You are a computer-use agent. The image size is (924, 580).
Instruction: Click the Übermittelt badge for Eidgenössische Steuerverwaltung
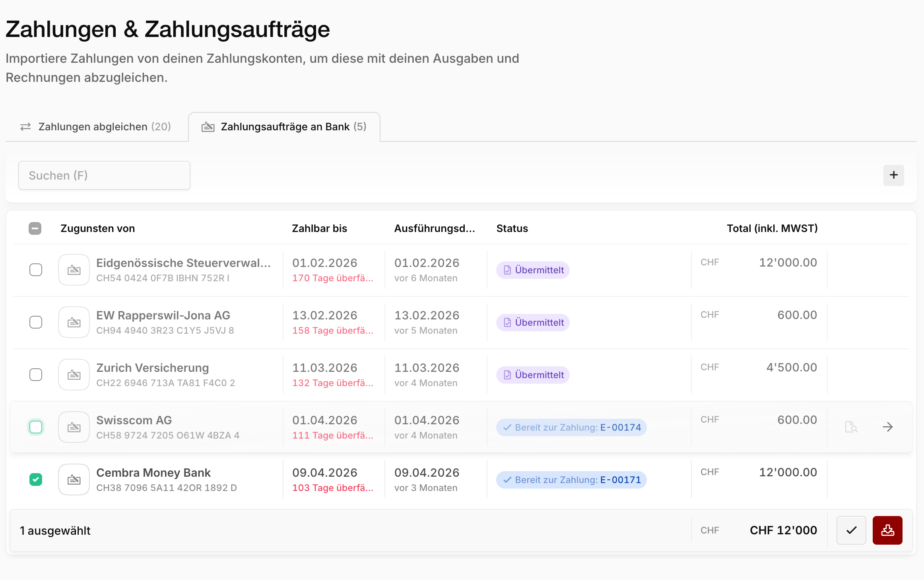coord(533,270)
